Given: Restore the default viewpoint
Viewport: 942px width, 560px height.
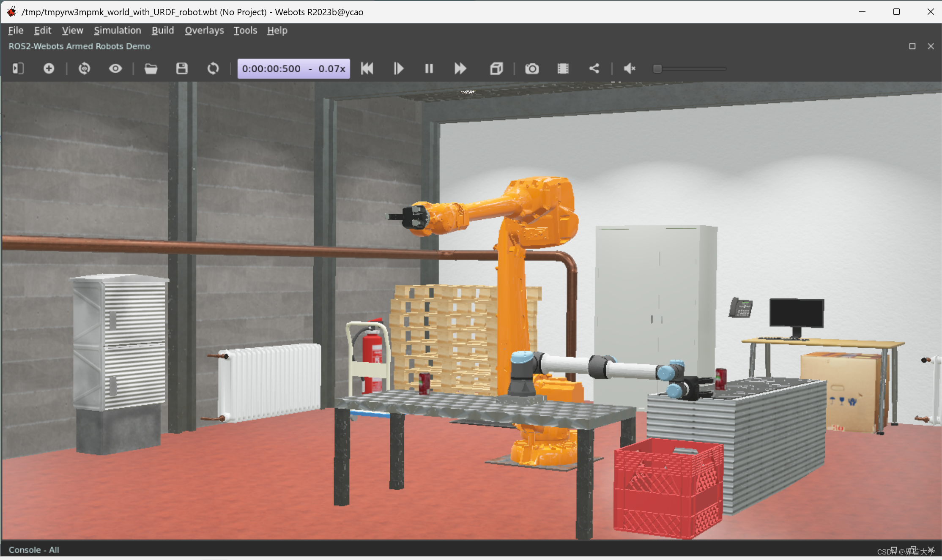Looking at the screenshot, I should tap(84, 68).
